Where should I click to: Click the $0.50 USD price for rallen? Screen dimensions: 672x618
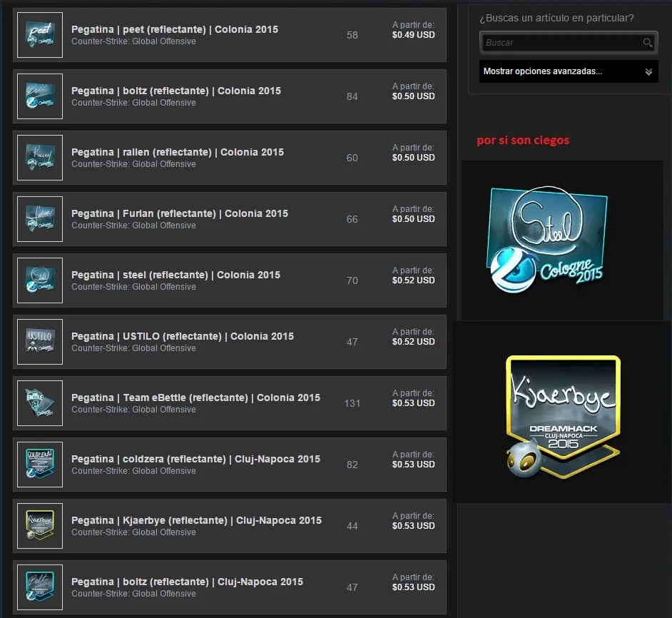tap(413, 158)
